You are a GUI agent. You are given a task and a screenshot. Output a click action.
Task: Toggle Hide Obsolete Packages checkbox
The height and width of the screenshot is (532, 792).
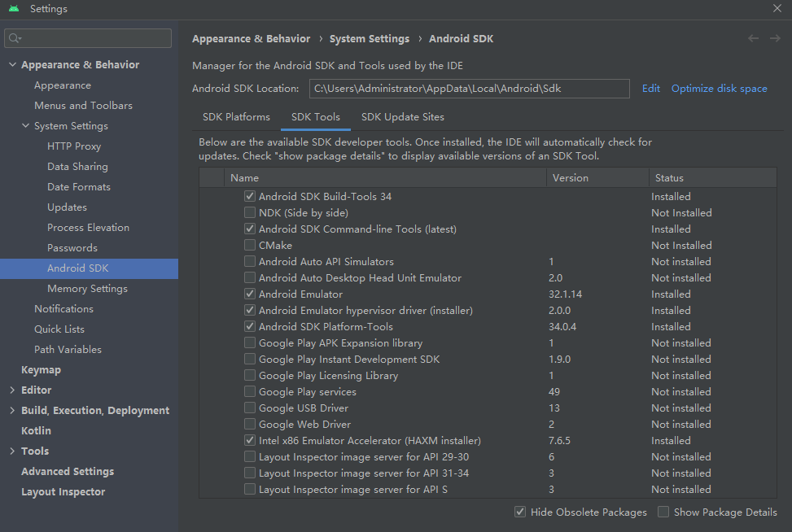[x=520, y=512]
